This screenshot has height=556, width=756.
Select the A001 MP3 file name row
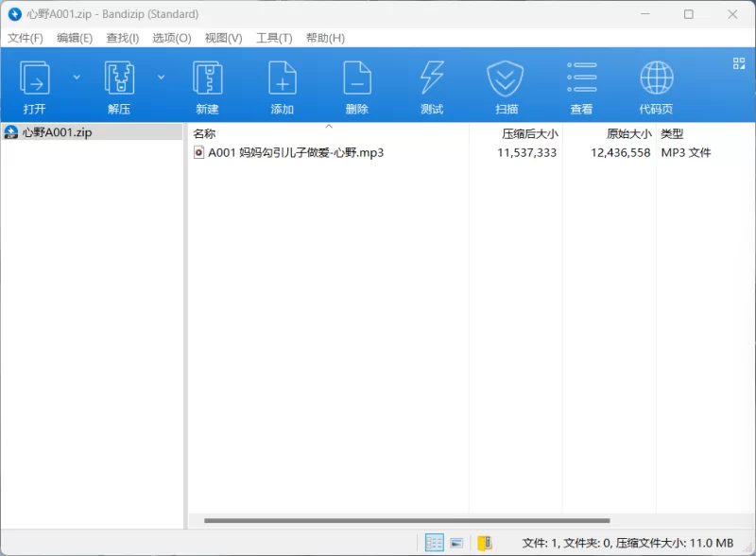point(296,153)
